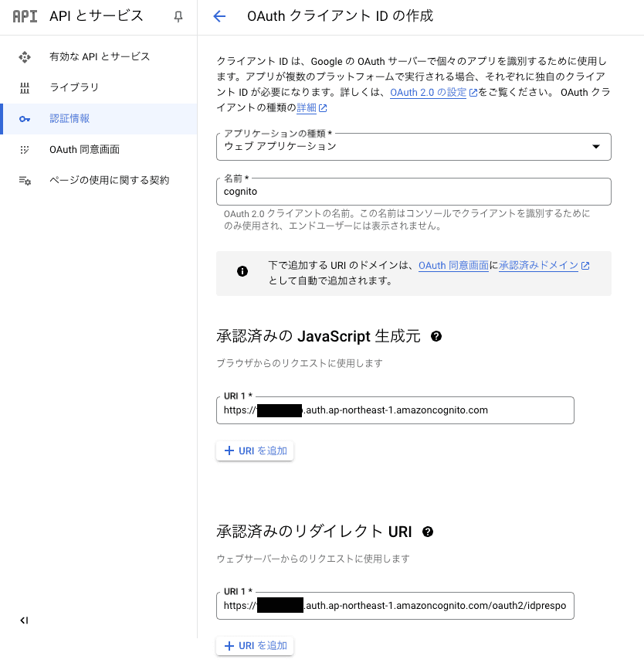Add a URI under JavaScript 生成元

255,450
